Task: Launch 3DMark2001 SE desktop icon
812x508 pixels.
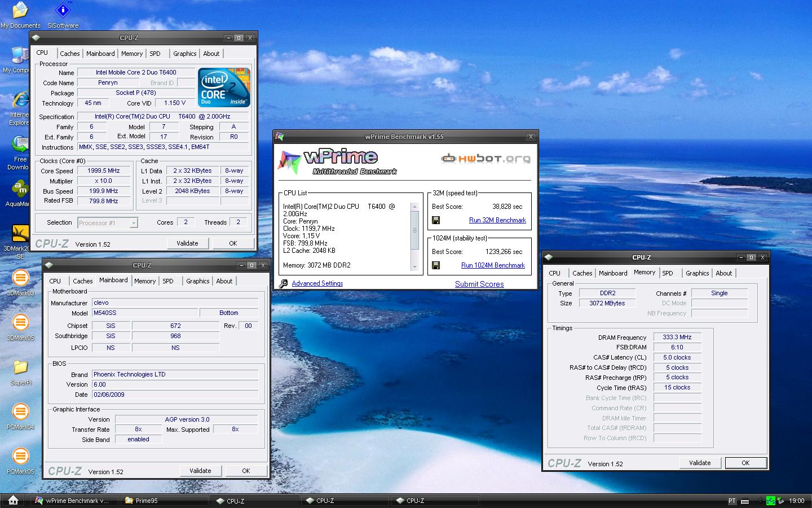Action: click(x=20, y=242)
